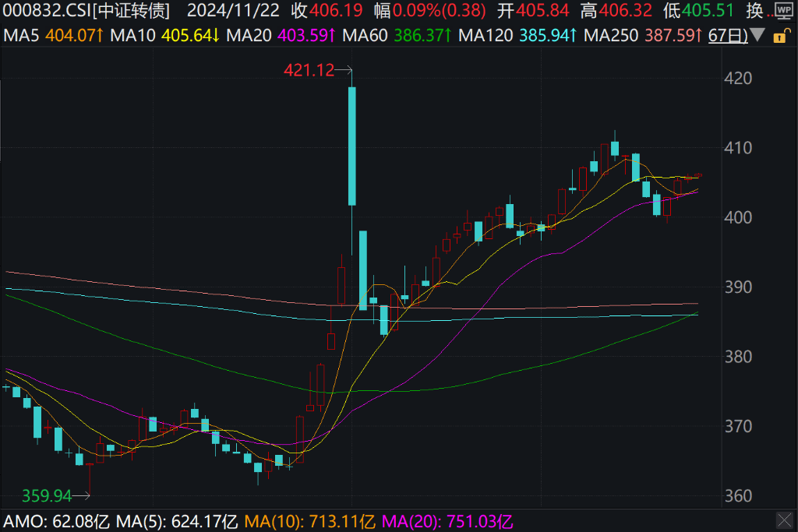Click the 421.12 high price marker

click(309, 70)
